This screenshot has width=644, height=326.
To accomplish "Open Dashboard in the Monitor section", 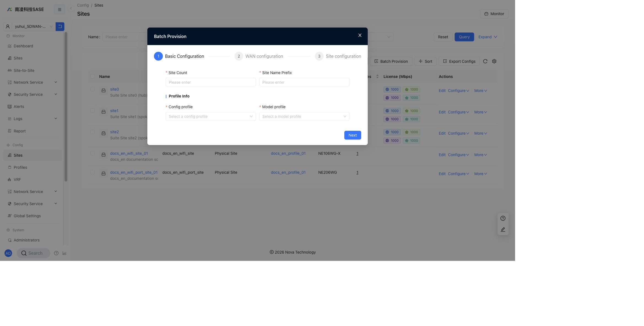I will tap(33, 46).
